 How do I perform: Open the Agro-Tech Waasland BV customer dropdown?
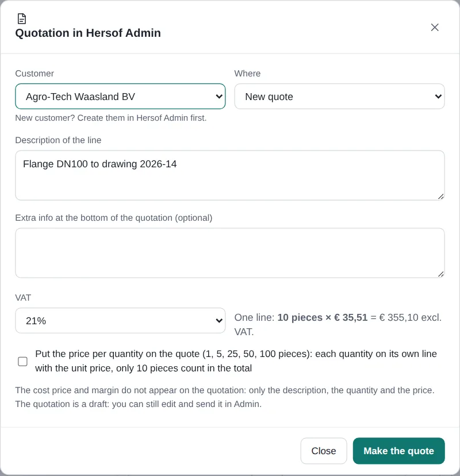pos(120,97)
